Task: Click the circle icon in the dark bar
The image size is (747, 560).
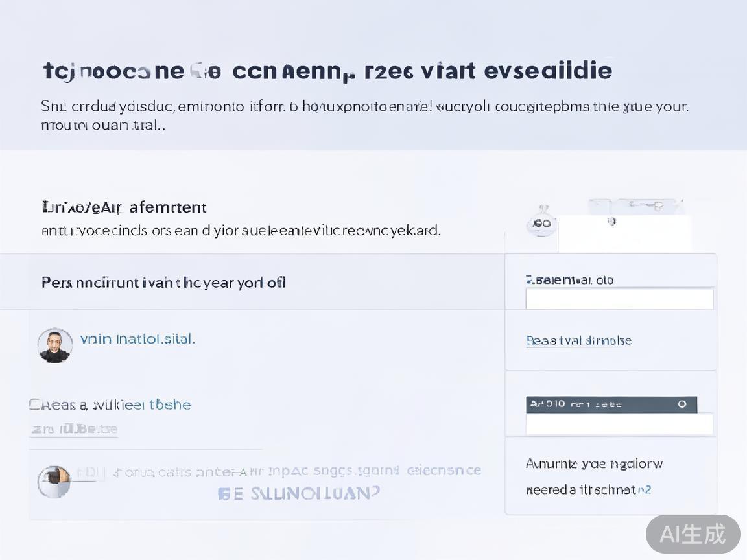Action: coord(682,404)
